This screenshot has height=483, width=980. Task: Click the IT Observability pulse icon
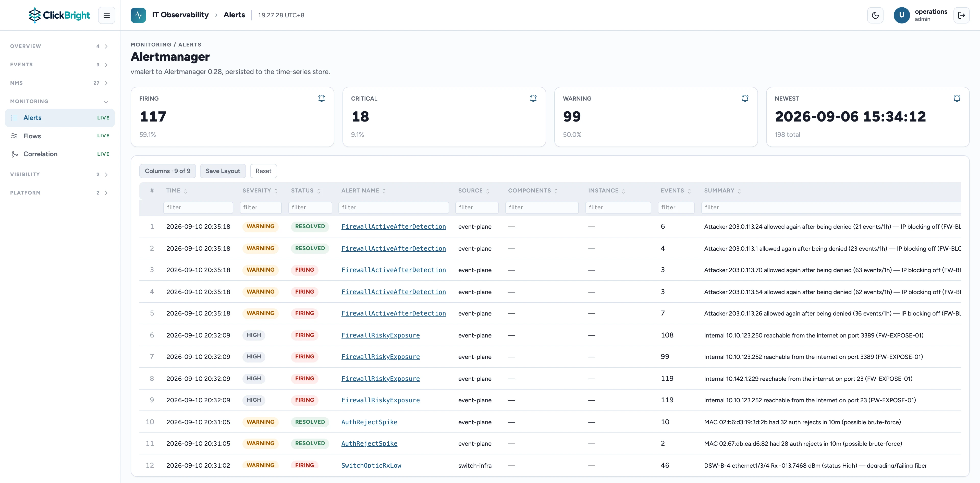coord(138,15)
